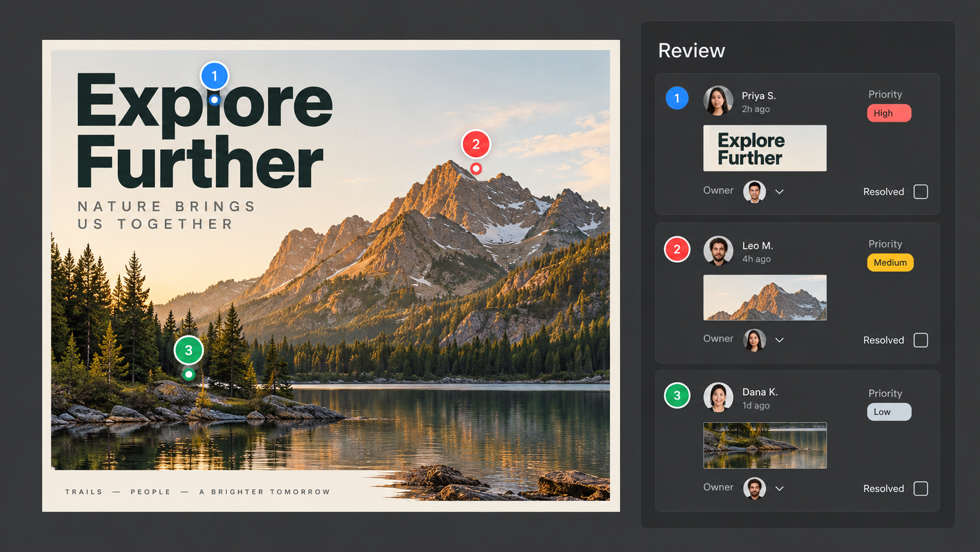Click the owner avatar on Dana's comment
The width and height of the screenshot is (980, 552).
[754, 488]
